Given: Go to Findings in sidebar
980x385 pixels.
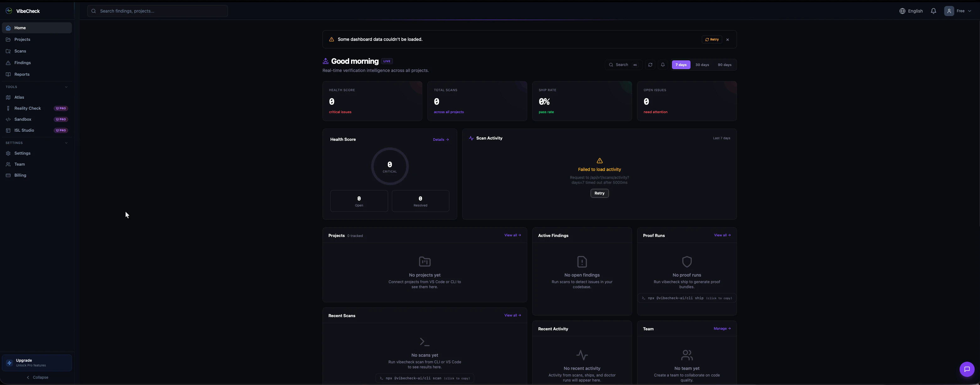Looking at the screenshot, I should pos(22,63).
